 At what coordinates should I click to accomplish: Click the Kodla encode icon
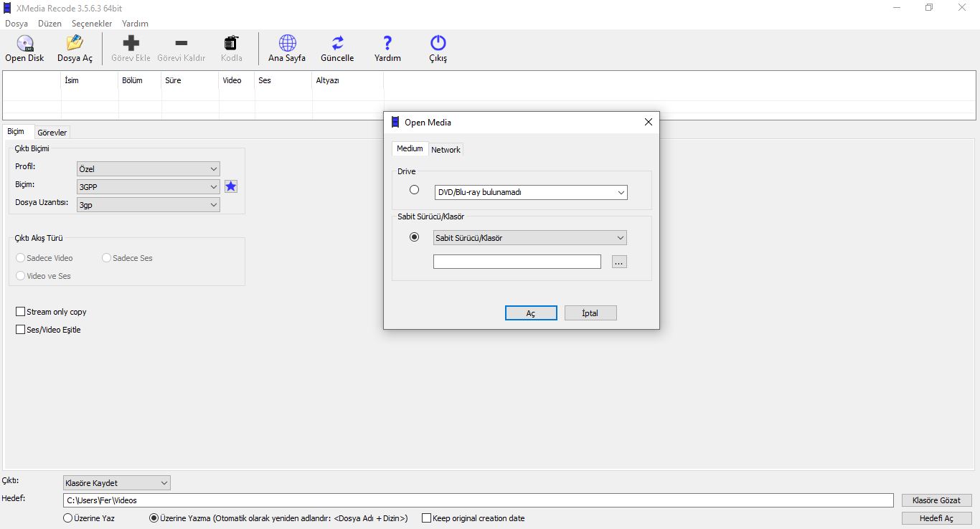tap(231, 44)
